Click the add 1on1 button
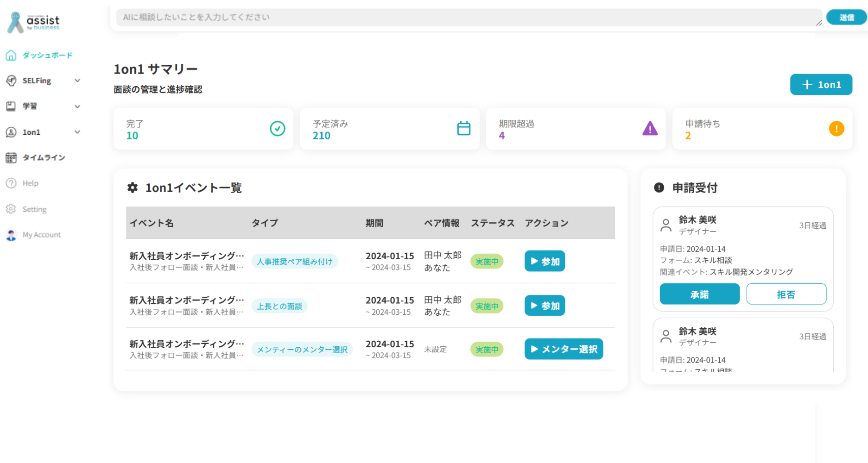868x463 pixels. (x=821, y=85)
